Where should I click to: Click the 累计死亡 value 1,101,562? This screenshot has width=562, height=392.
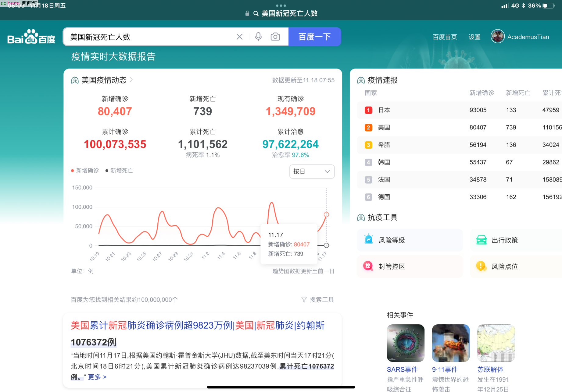tap(203, 144)
